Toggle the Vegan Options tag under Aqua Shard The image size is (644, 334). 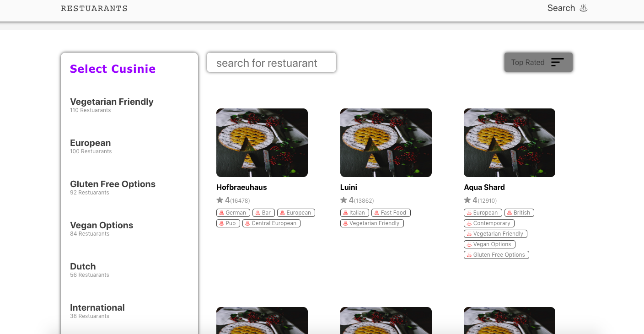click(489, 244)
